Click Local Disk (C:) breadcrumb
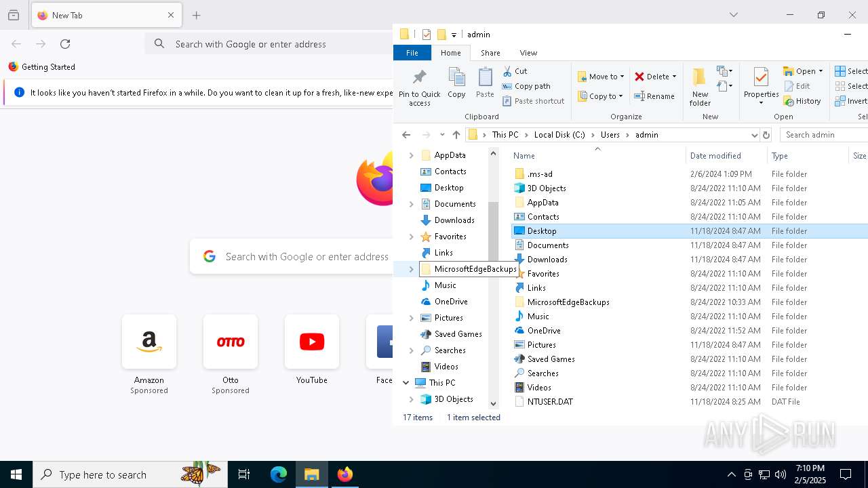The image size is (868, 488). 559,135
